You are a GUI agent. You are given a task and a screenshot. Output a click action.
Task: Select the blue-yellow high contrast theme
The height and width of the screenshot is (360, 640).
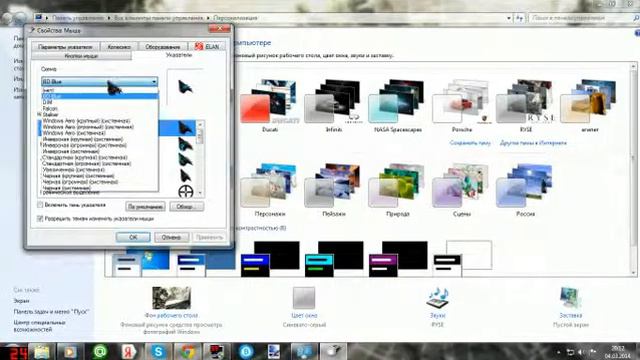[x=269, y=259]
